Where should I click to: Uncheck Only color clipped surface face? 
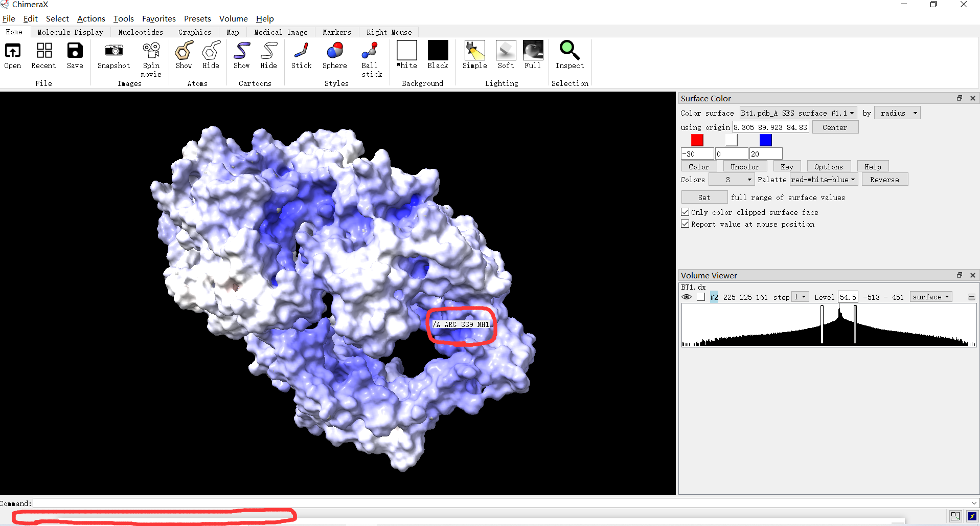tap(685, 212)
